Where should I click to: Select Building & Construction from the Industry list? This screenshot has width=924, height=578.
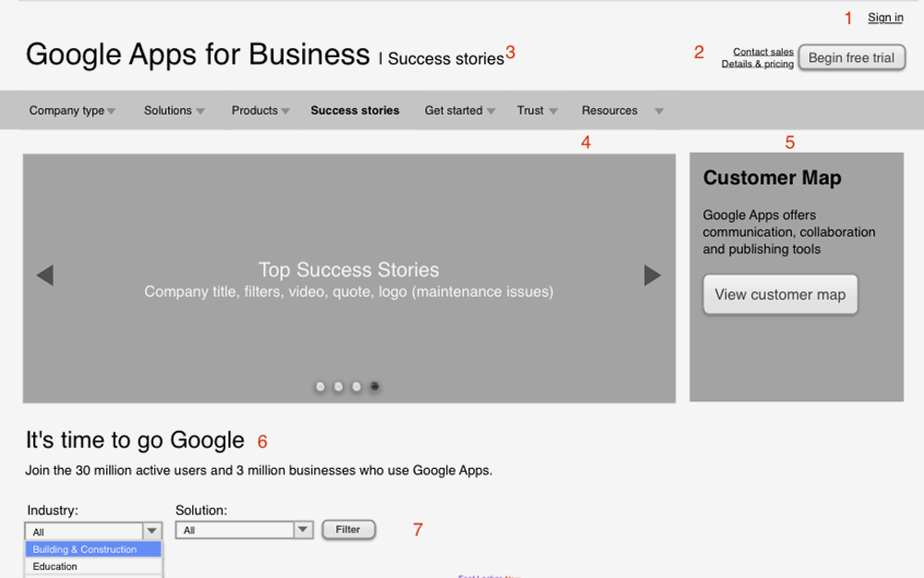[x=92, y=548]
